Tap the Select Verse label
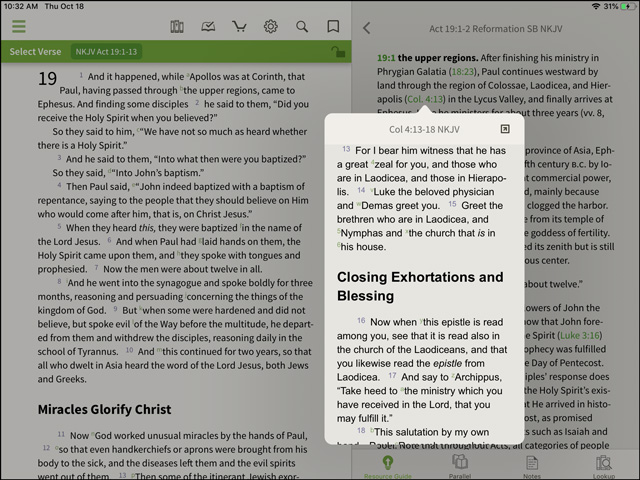 click(x=36, y=52)
